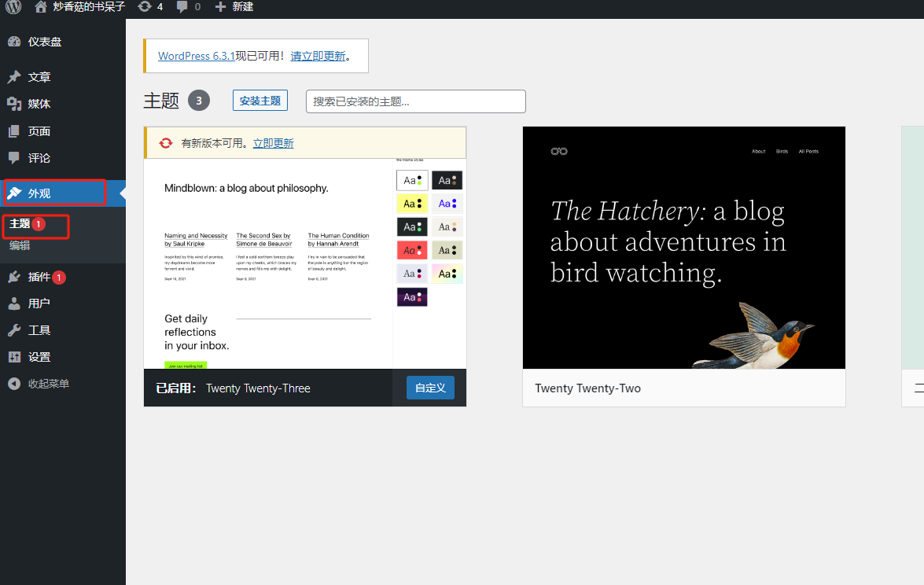Select the Twenty Twenty-Two theme thumbnail
This screenshot has height=585, width=924.
point(683,248)
